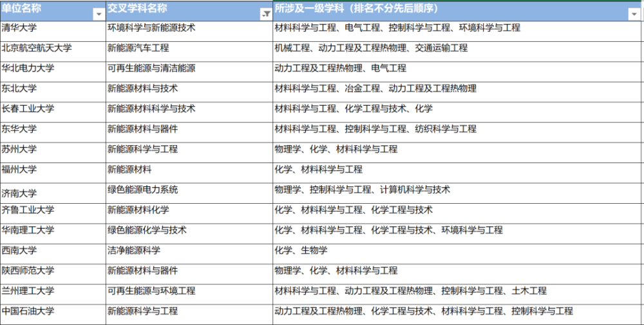Viewport: 644px width, 325px height.
Task: Open the 所涉及一级学科 column filter dropdown
Action: click(633, 14)
